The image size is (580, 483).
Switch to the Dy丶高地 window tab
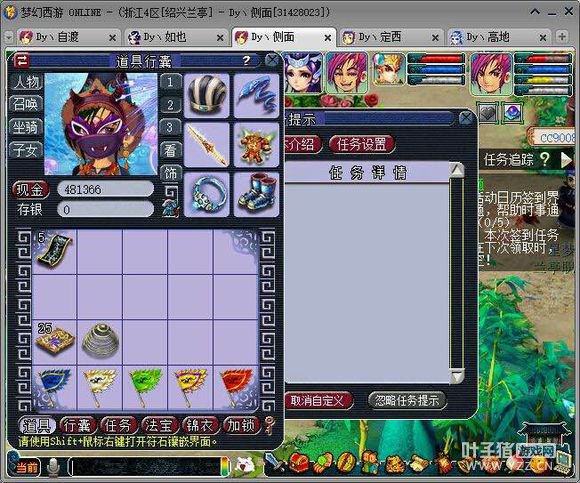(x=498, y=37)
